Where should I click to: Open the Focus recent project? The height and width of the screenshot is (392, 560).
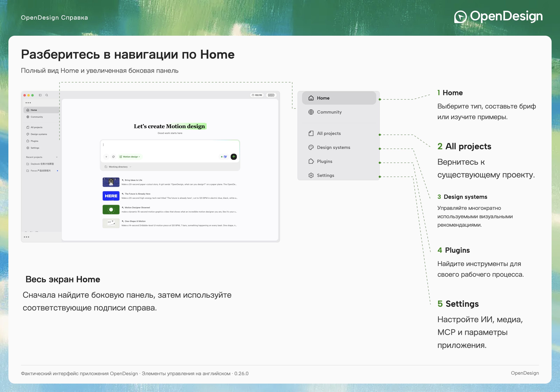click(x=41, y=171)
